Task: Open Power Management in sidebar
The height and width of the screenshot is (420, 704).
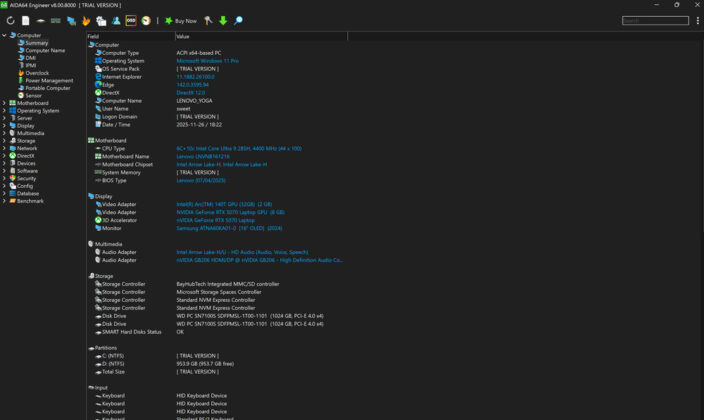Action: (x=49, y=80)
